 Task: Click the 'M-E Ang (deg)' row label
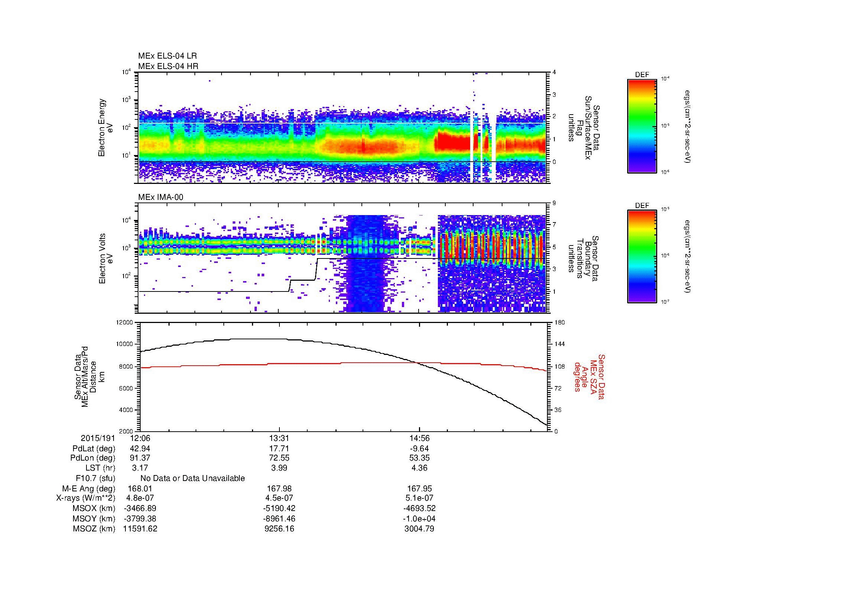[89, 489]
